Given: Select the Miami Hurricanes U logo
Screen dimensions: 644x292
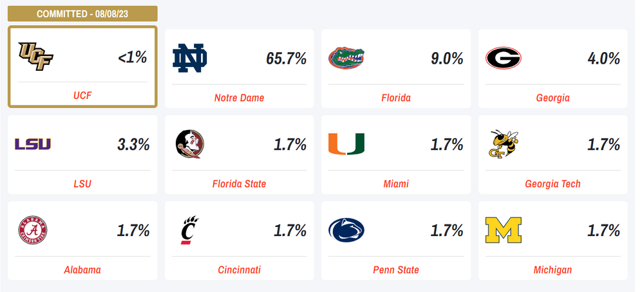Looking at the screenshot, I should tap(346, 144).
